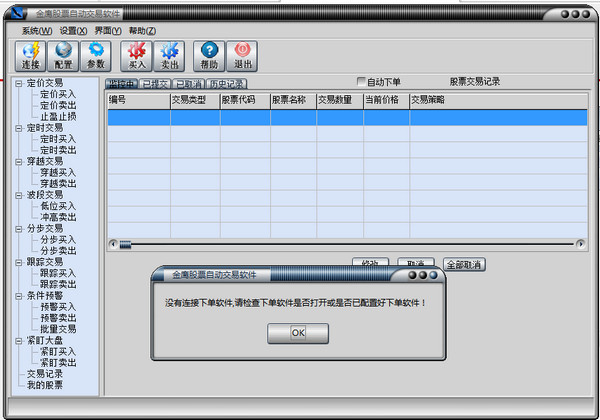Click the 当前价格 column header
Viewport: 600px width, 420px height.
click(386, 101)
